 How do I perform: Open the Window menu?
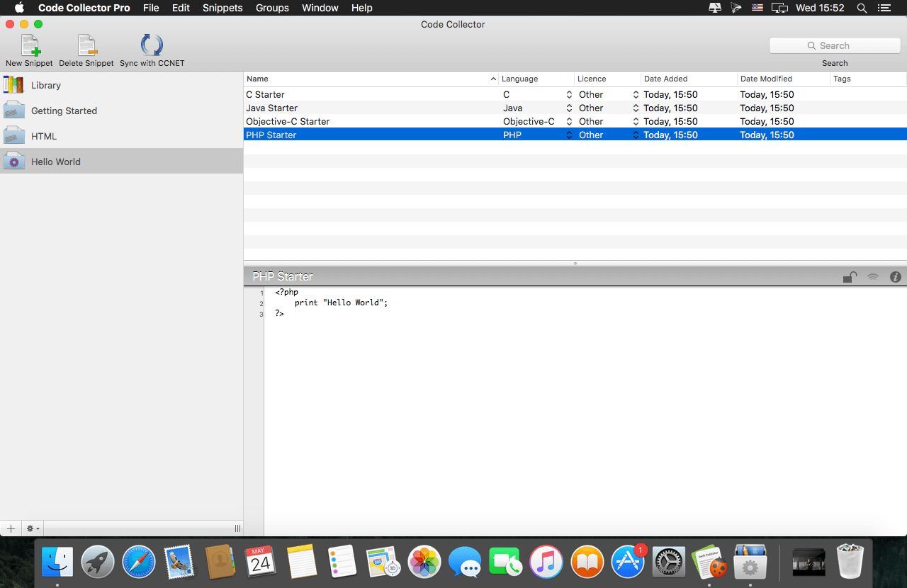tap(320, 8)
